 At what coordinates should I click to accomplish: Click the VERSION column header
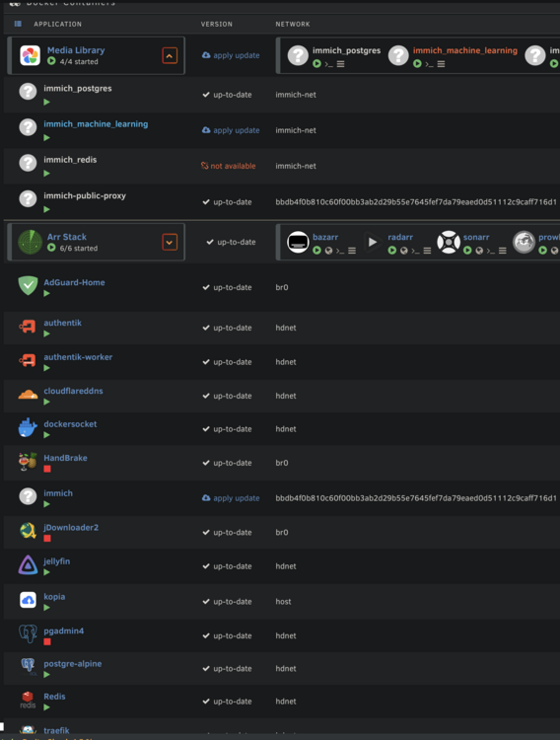[x=217, y=24]
